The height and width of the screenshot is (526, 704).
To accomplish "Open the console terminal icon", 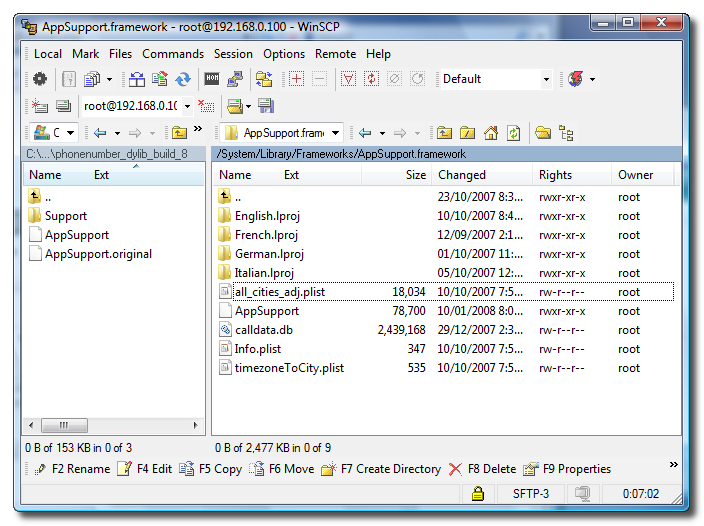I will click(x=212, y=79).
